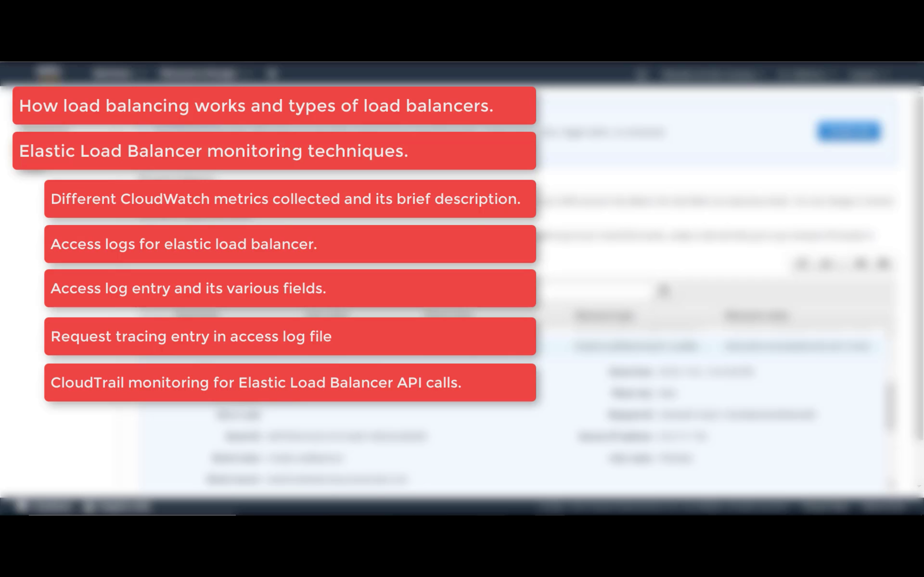Click the "CloudTrail monitoring" red banner
Viewport: 924px width, 577px height.
[x=290, y=382]
